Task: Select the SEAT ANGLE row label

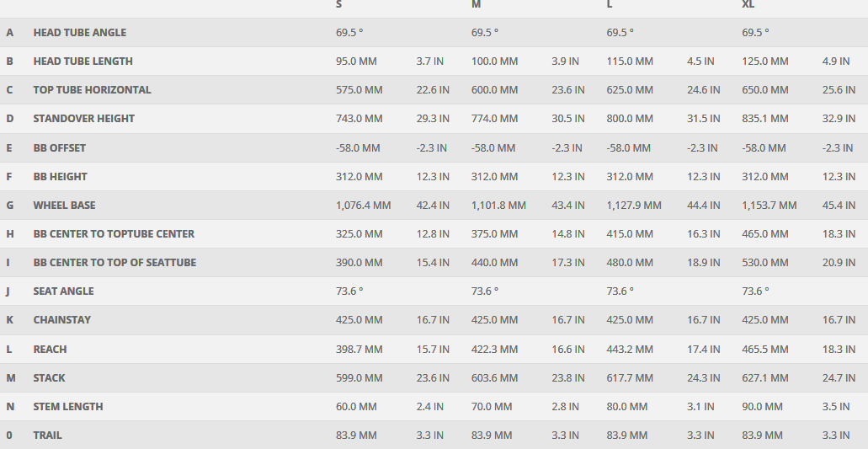Action: coord(63,291)
